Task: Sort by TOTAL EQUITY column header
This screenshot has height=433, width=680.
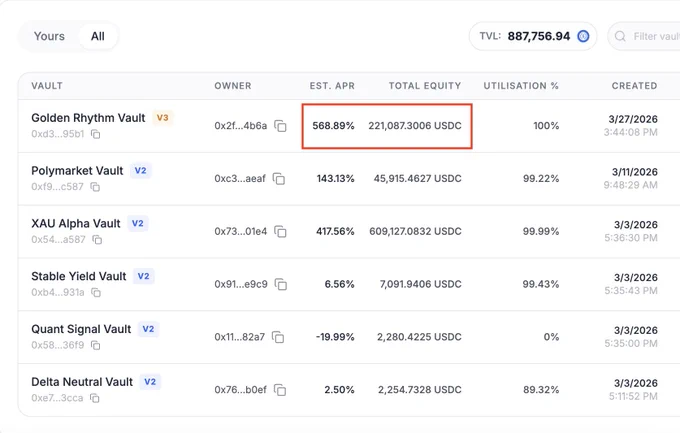Action: 425,86
